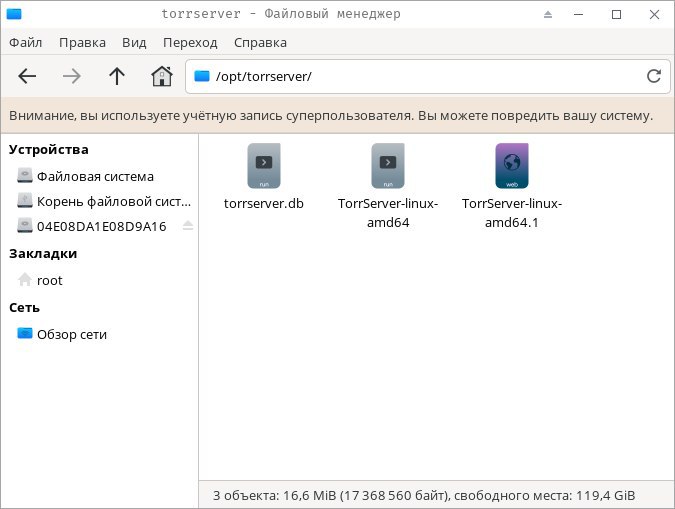Click the drive icon next to Файловая система
This screenshot has width=675, height=509.
25,176
